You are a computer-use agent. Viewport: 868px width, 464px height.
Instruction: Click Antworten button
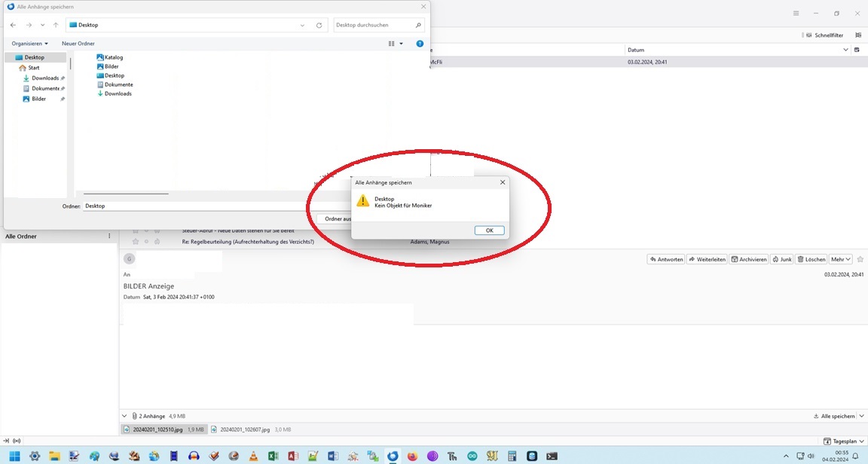point(666,259)
